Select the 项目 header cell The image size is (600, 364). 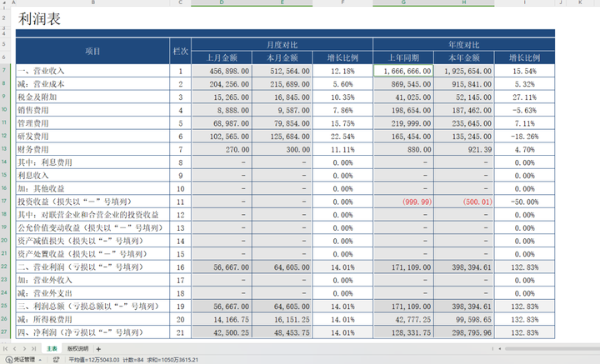point(92,52)
